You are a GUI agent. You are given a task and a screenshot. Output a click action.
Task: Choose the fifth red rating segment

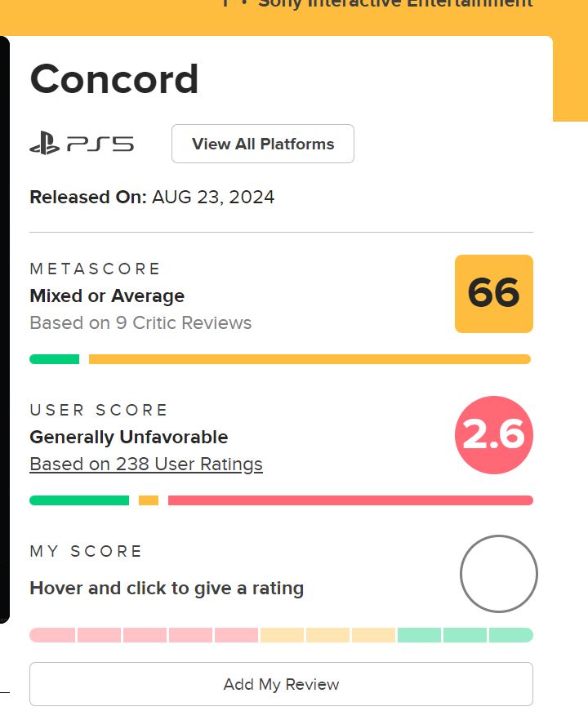pyautogui.click(x=236, y=635)
